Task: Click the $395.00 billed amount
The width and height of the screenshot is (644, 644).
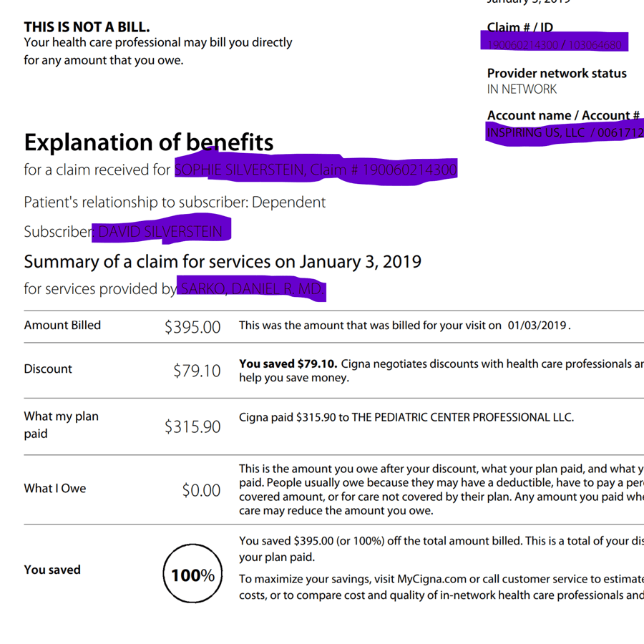Action: click(192, 327)
